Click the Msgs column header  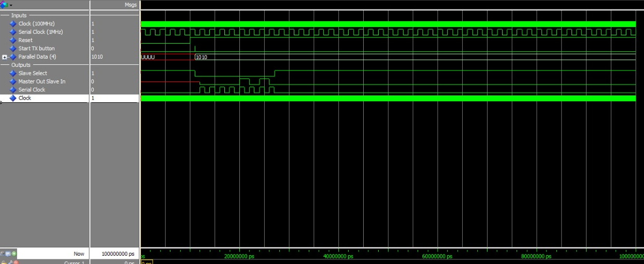(131, 5)
